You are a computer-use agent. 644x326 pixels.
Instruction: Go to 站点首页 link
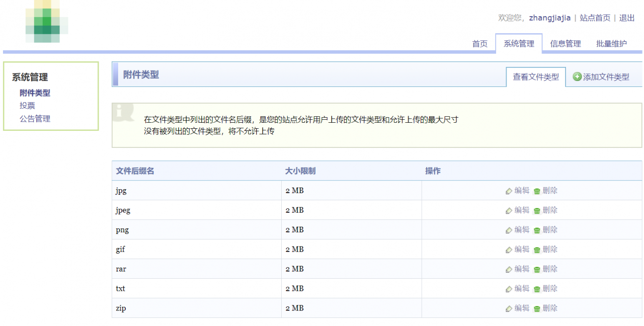tap(595, 18)
